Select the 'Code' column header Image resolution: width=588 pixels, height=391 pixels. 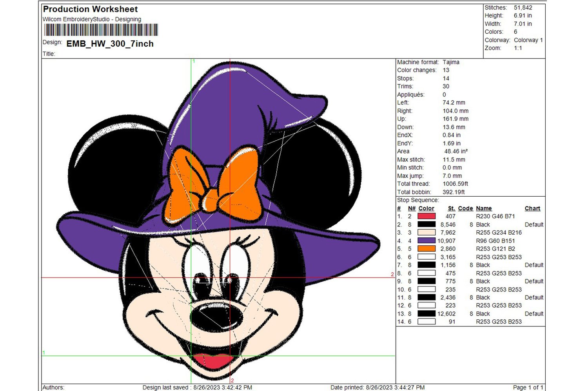click(465, 208)
